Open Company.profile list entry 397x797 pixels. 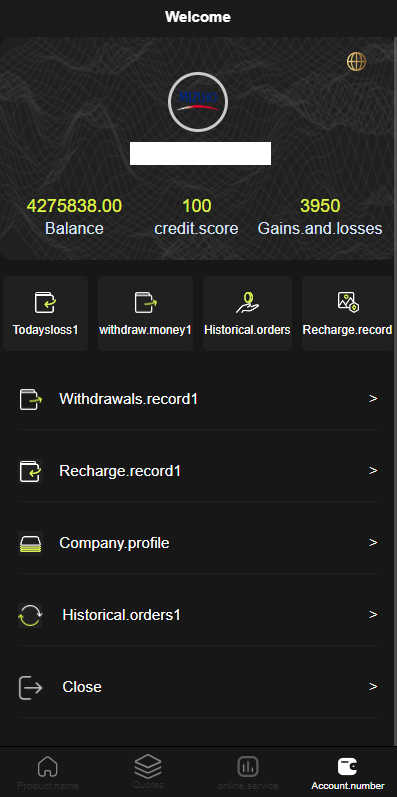[198, 543]
